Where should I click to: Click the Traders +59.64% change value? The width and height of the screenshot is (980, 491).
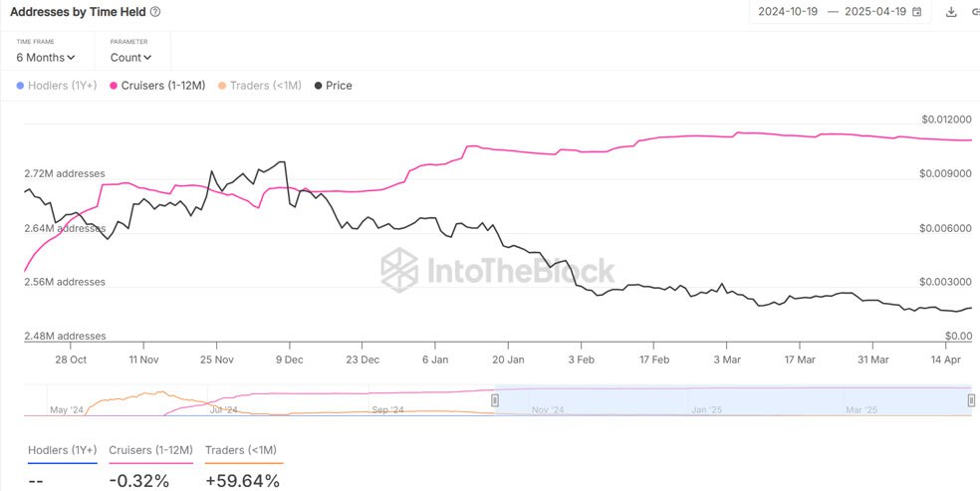pyautogui.click(x=242, y=480)
